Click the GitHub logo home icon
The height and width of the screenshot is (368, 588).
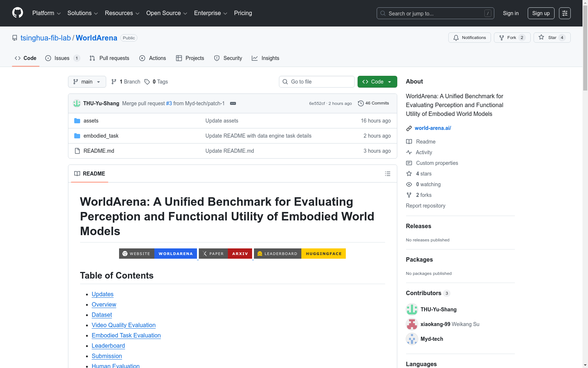click(18, 13)
